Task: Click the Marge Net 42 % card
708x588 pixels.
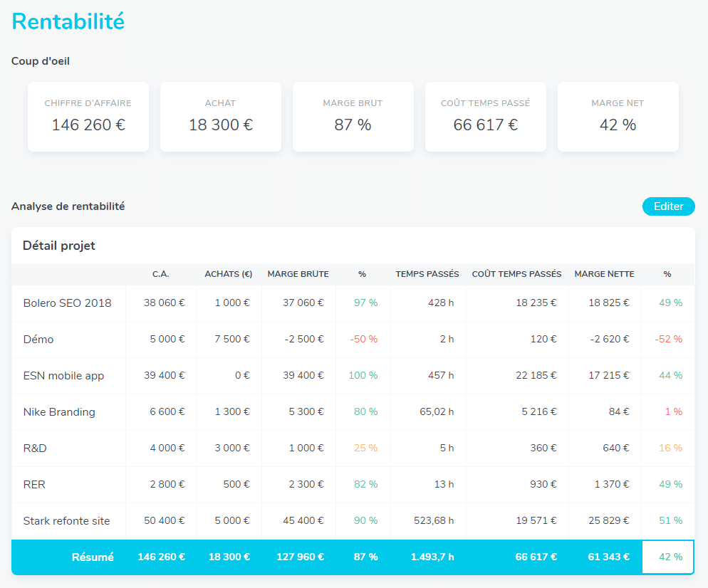Action: pyautogui.click(x=618, y=117)
